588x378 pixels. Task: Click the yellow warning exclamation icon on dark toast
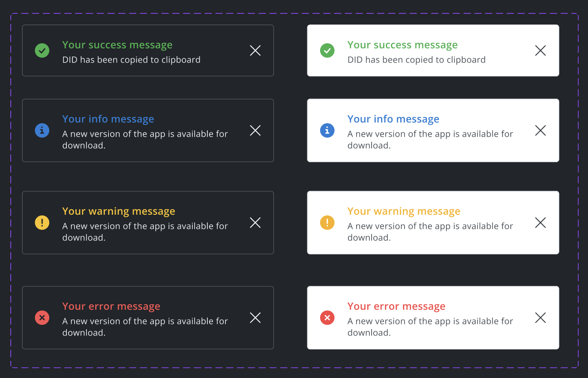click(42, 222)
